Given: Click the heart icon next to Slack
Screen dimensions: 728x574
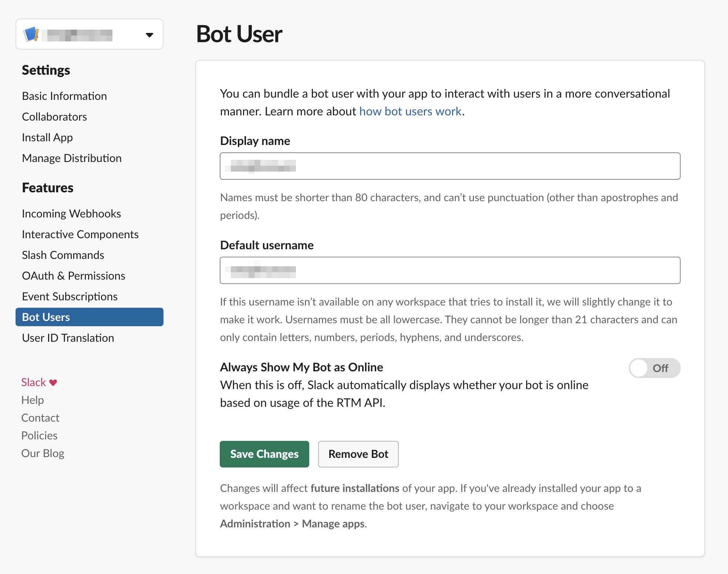Looking at the screenshot, I should [53, 382].
